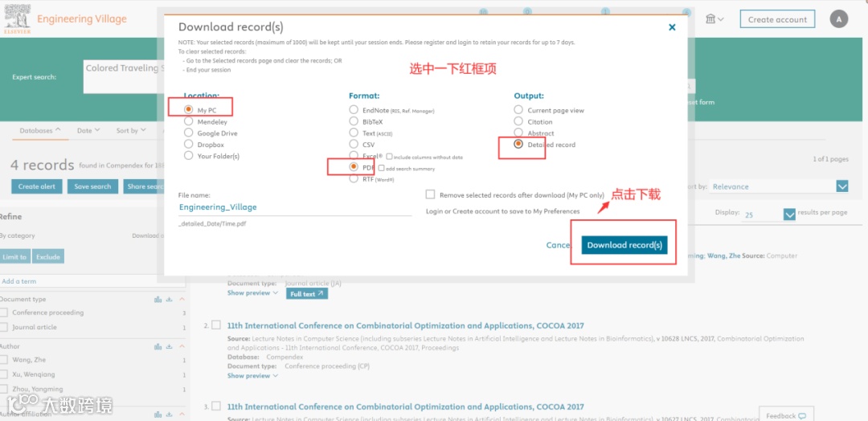Collapse the Author affiliation facet

coord(182,414)
